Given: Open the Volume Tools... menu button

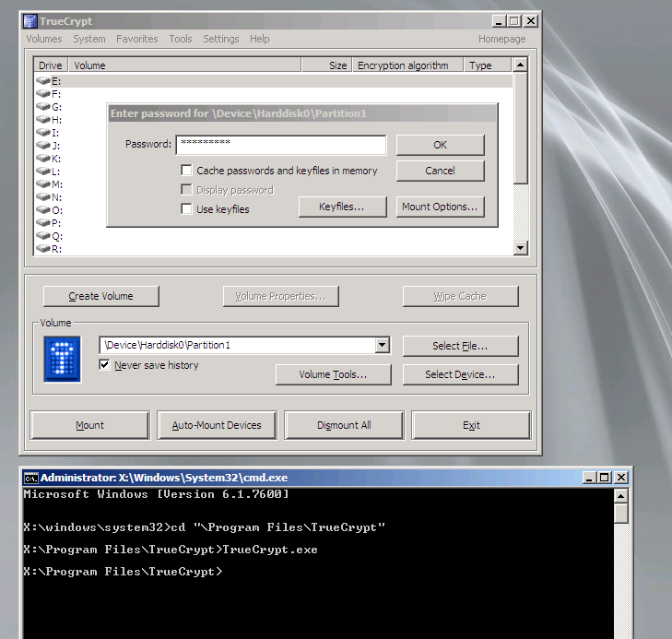Looking at the screenshot, I should tap(333, 375).
